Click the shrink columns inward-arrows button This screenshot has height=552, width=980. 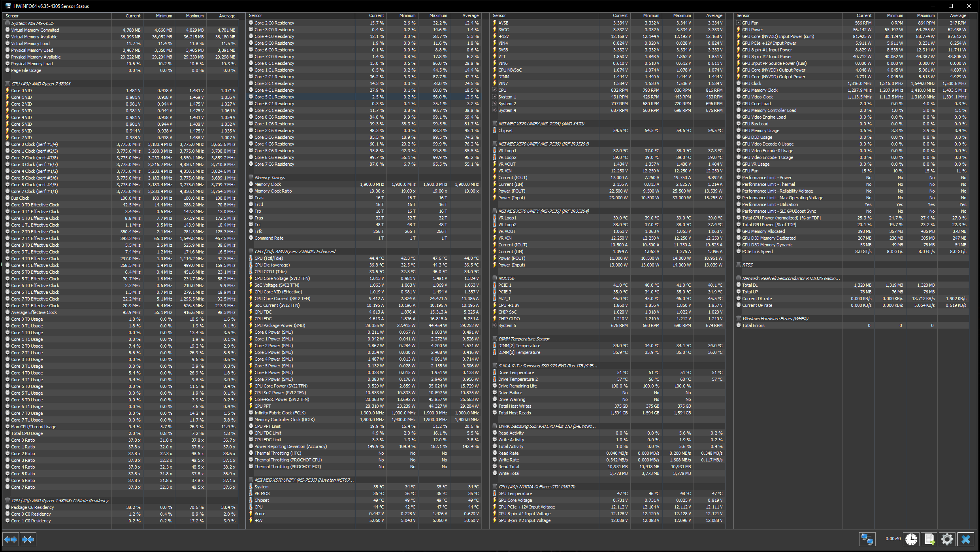click(x=28, y=539)
